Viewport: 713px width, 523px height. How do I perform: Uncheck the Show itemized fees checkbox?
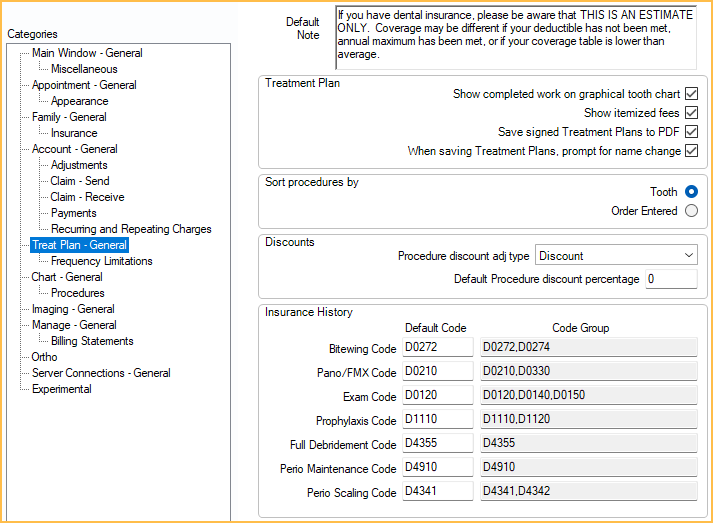[x=691, y=113]
